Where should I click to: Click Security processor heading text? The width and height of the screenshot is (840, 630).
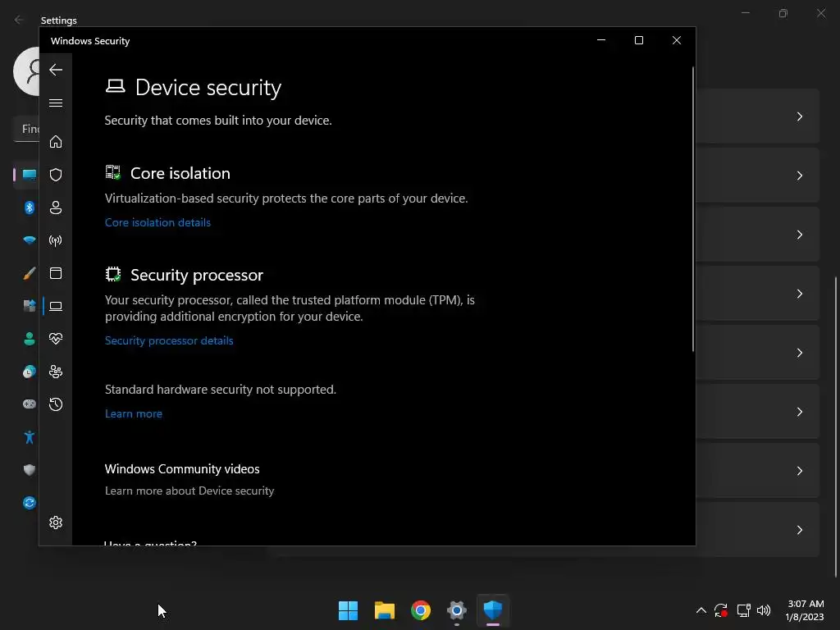pos(197,275)
